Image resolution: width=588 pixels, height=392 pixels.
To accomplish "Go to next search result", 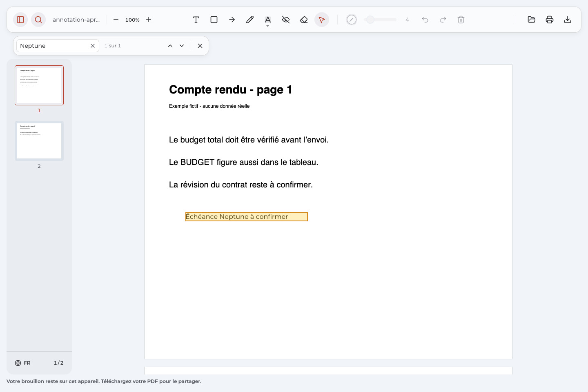I will point(182,46).
